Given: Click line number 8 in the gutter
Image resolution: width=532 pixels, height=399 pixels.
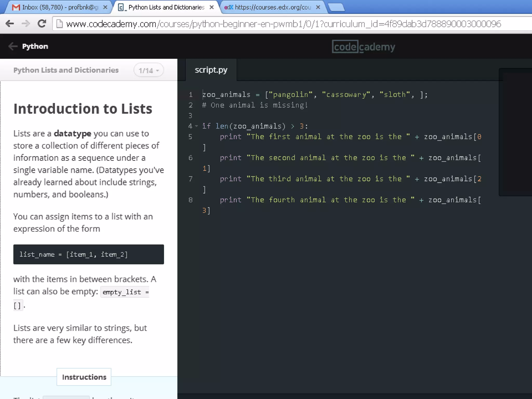Looking at the screenshot, I should (x=191, y=200).
